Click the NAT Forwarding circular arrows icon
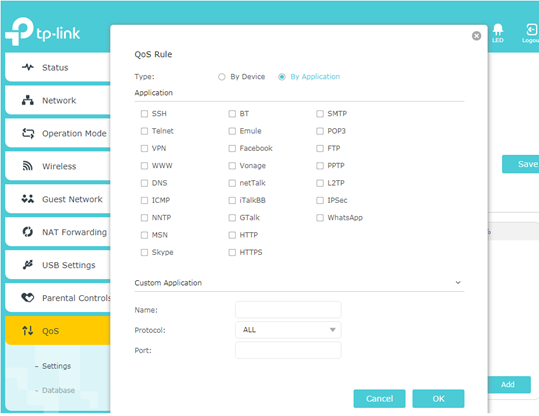The image size is (539, 416). (28, 232)
